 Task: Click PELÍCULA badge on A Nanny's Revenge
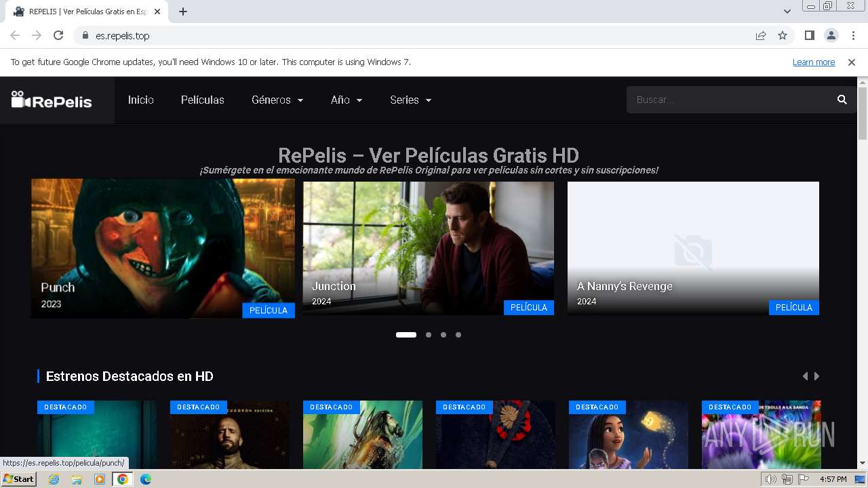tap(794, 308)
